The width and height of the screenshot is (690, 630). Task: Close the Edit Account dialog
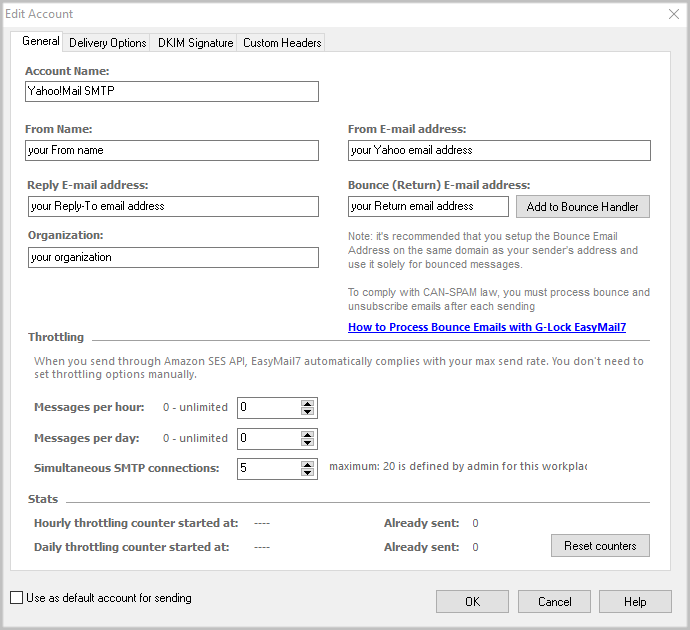tap(674, 14)
